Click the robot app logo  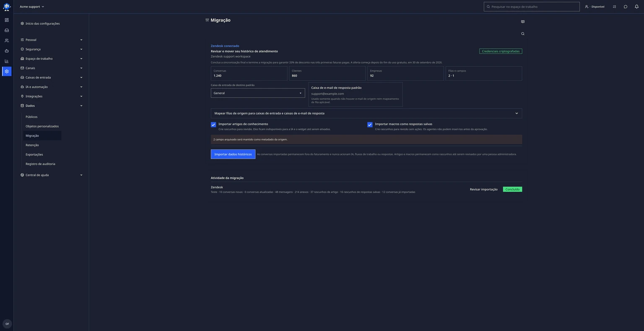tap(7, 7)
